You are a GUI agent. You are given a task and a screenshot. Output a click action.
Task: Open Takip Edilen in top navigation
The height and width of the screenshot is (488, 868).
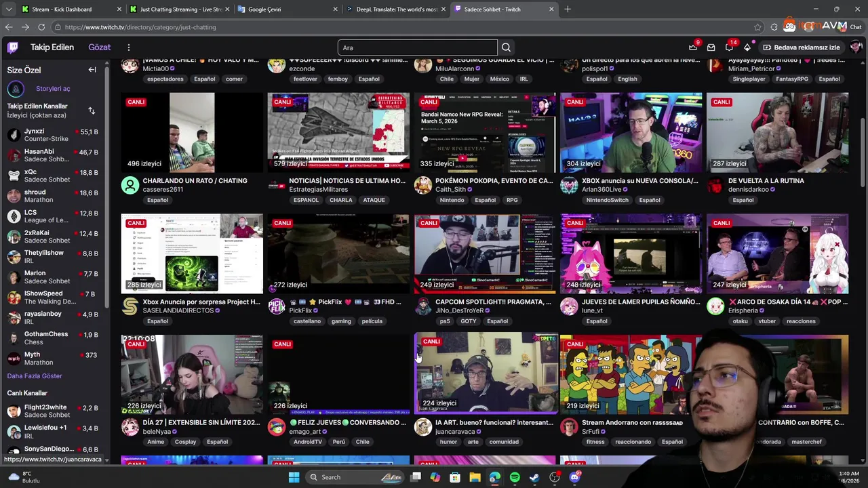(x=52, y=47)
